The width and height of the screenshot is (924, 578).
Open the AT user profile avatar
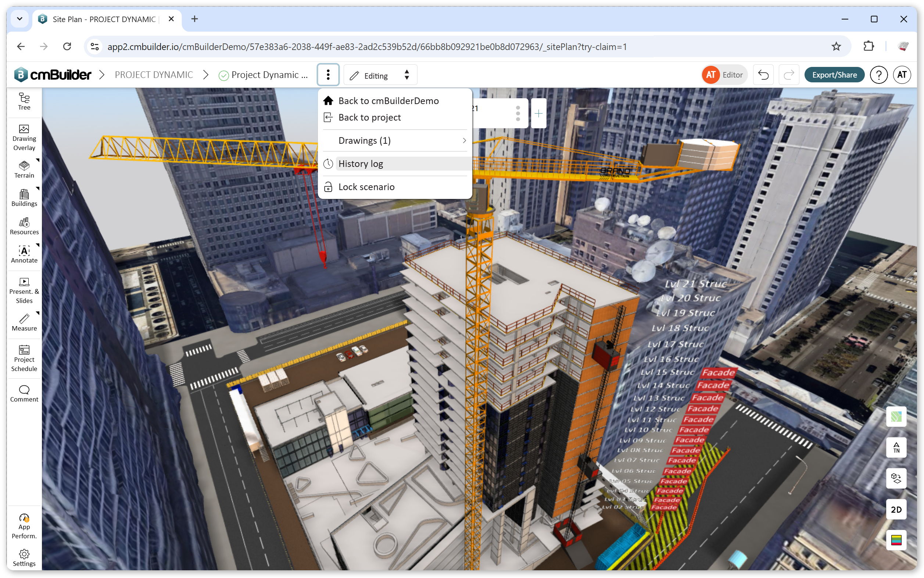[902, 75]
